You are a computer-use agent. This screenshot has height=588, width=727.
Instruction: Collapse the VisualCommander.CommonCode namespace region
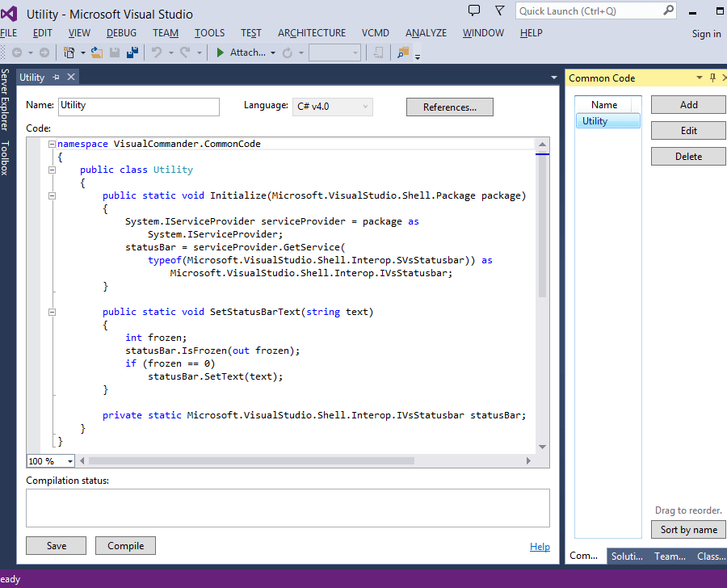(x=51, y=143)
